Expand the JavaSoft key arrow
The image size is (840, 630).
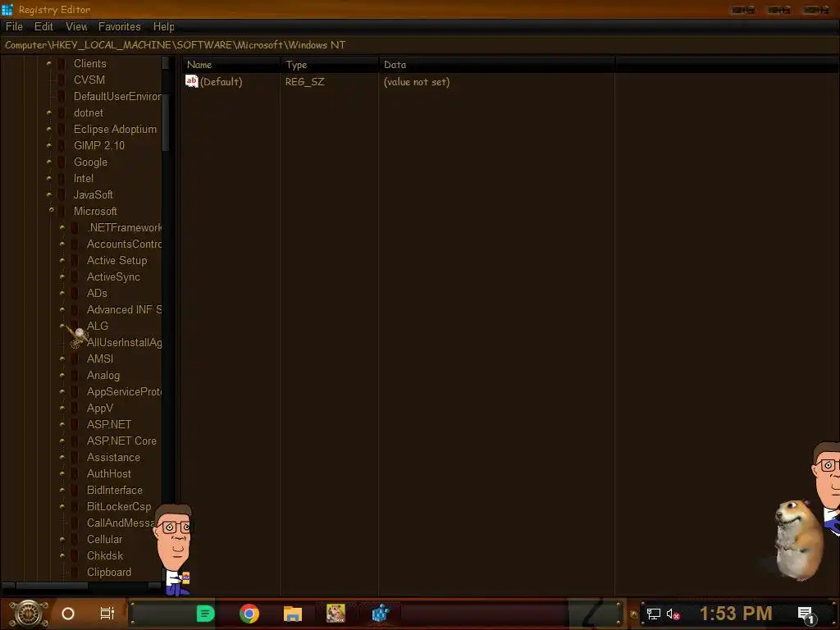pyautogui.click(x=48, y=194)
